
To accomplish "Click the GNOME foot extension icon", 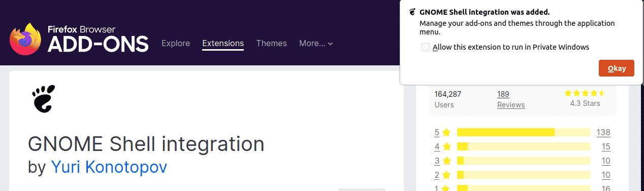I will pos(44,98).
